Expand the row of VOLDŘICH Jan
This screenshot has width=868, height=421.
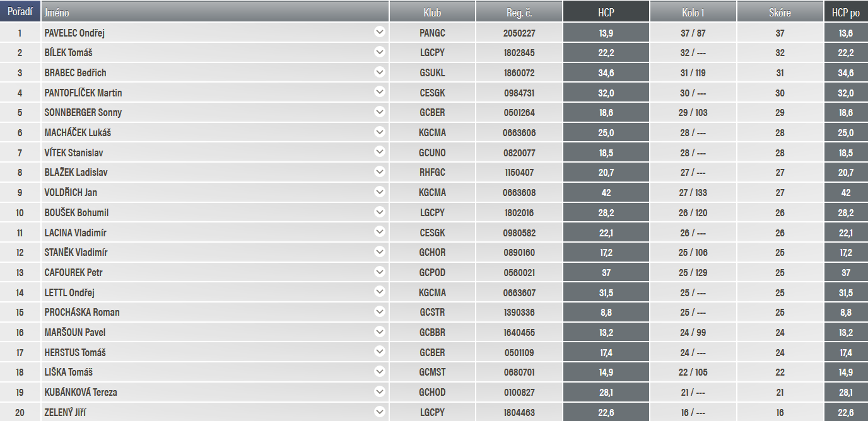click(x=379, y=192)
